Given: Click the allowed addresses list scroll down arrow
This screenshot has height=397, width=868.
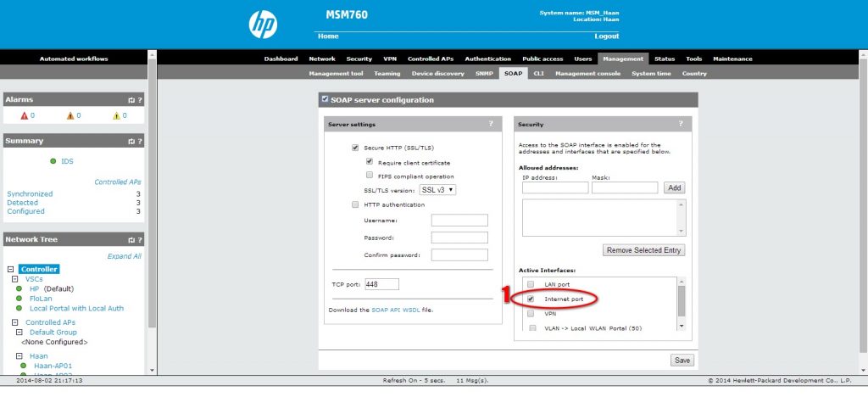Looking at the screenshot, I should (x=682, y=232).
